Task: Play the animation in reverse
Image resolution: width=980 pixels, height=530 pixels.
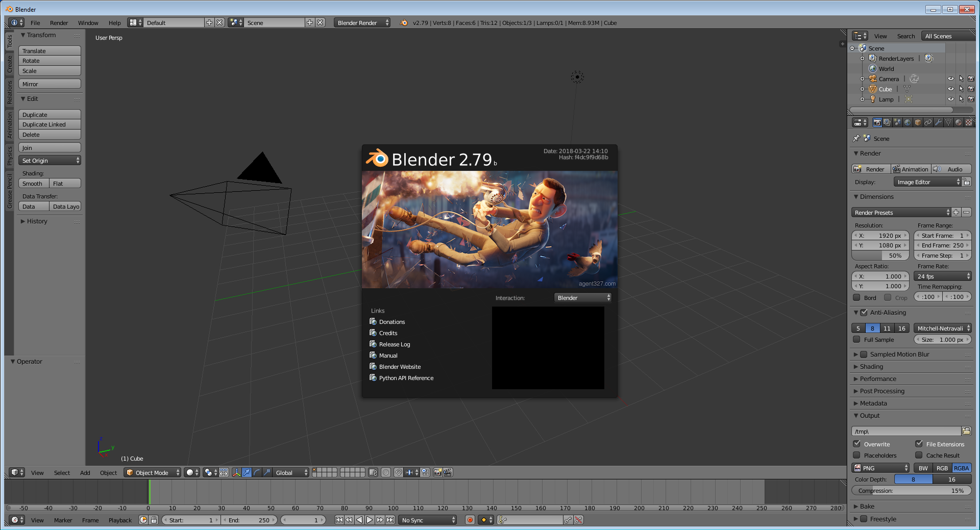Action: click(x=359, y=520)
